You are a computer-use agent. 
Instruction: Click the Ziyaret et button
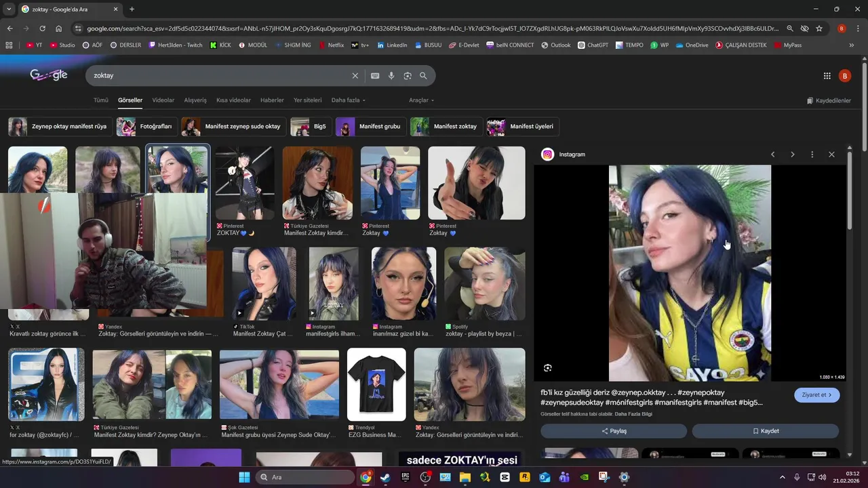(816, 394)
